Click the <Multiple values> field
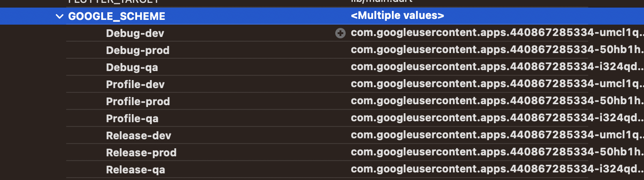Viewport: 644px width, 180px height. pyautogui.click(x=397, y=16)
